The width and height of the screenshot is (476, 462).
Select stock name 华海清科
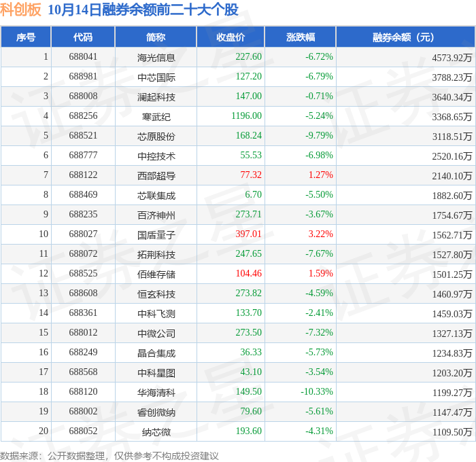(x=156, y=393)
